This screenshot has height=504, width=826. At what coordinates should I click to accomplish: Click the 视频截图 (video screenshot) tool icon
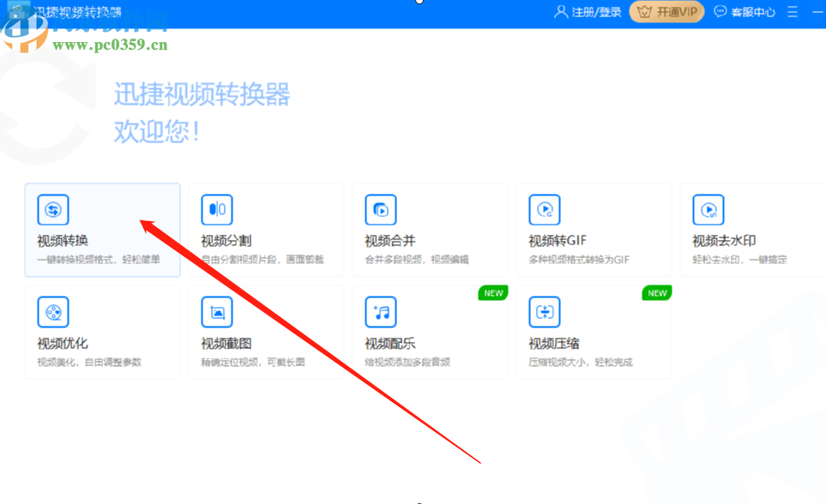pyautogui.click(x=216, y=311)
